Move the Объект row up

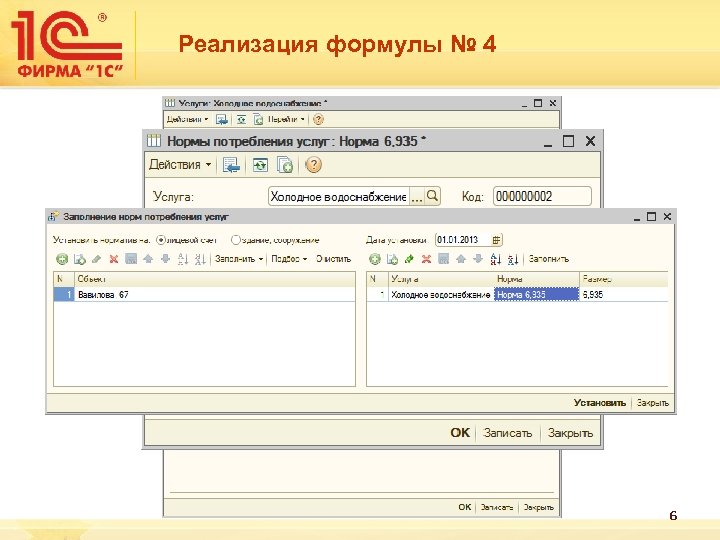point(148,259)
